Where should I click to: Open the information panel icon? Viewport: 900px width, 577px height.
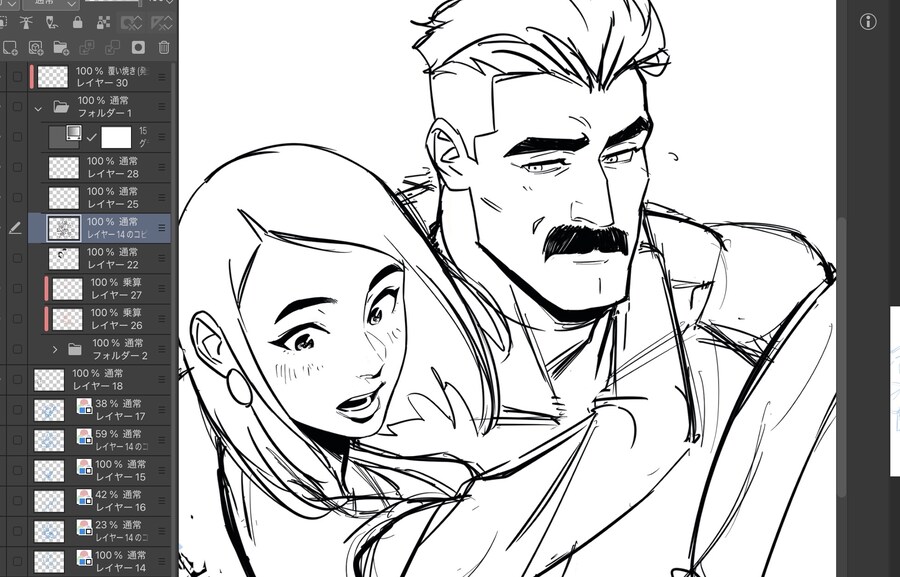[867, 21]
